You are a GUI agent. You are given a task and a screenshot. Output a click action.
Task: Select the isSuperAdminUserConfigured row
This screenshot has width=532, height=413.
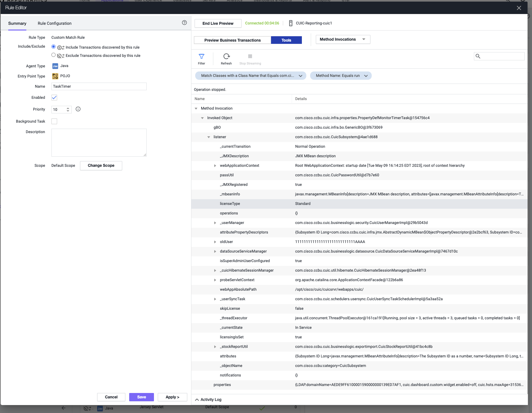tap(359, 261)
